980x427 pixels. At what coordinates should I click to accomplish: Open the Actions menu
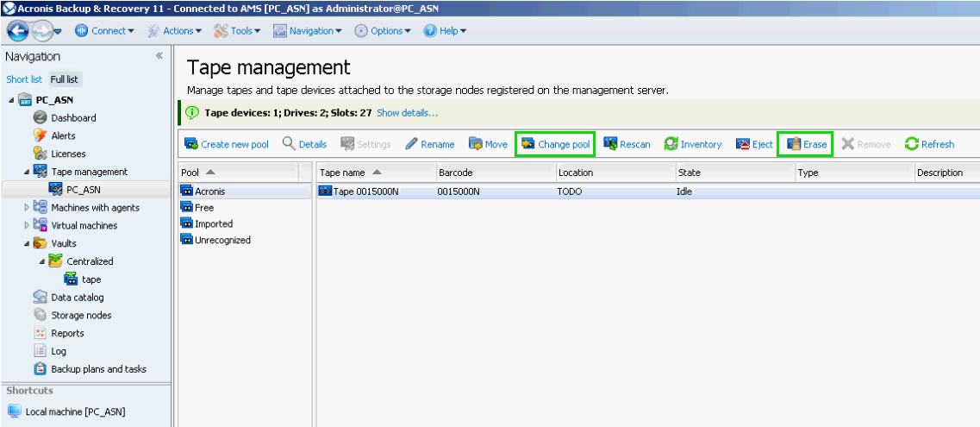coord(174,31)
